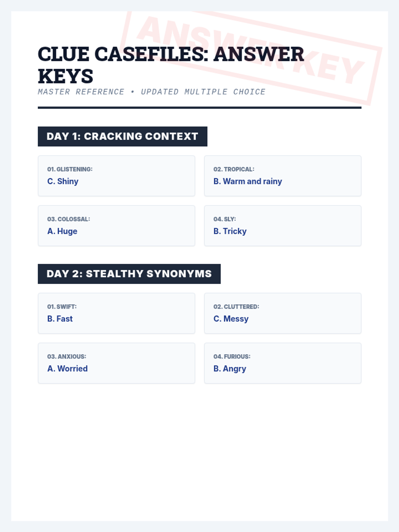This screenshot has height=532, width=399.
Task: Select the Day 1: Cracking Context header
Action: 122,136
